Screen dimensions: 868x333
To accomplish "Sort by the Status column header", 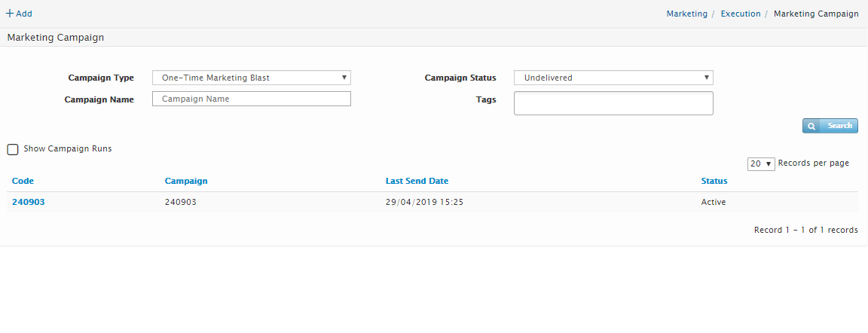I will (714, 181).
